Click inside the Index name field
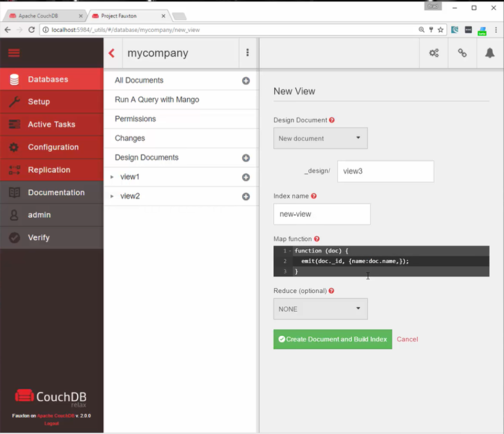This screenshot has width=504, height=434. pyautogui.click(x=322, y=214)
